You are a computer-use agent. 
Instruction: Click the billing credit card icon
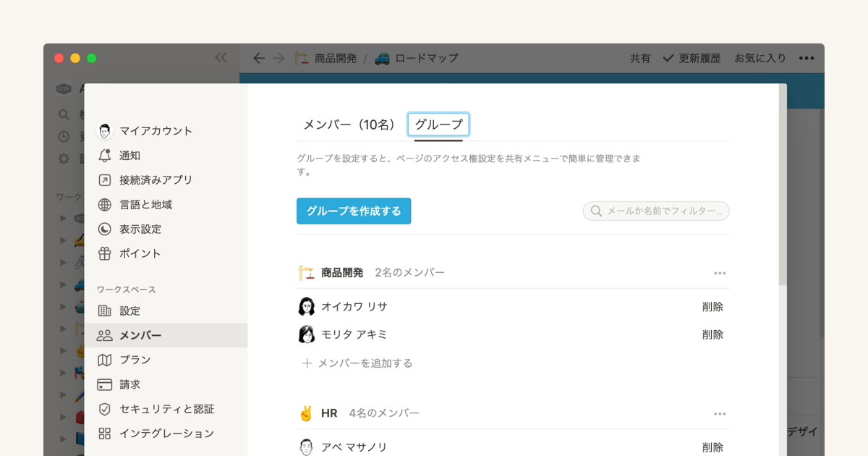pos(105,384)
